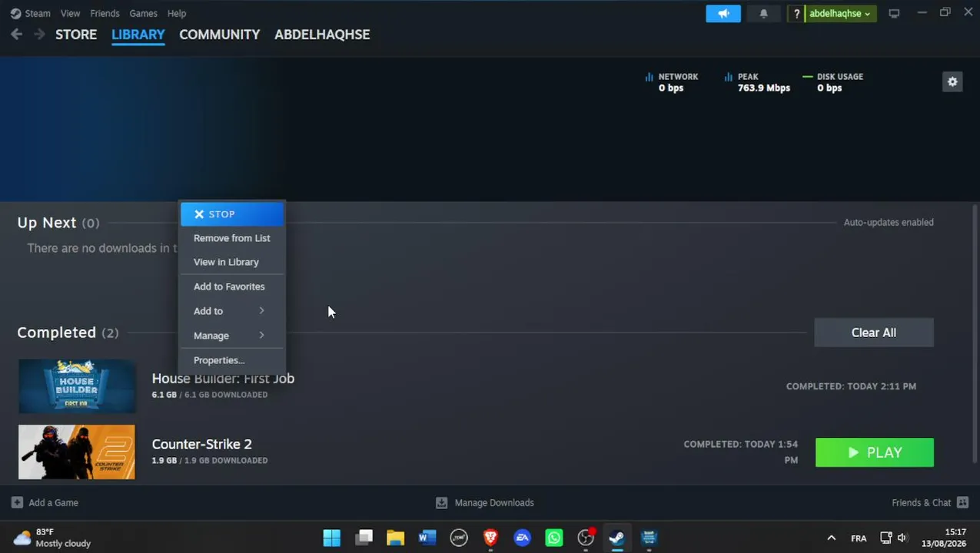Open File Explorer from taskbar
980x553 pixels.
coord(395,538)
